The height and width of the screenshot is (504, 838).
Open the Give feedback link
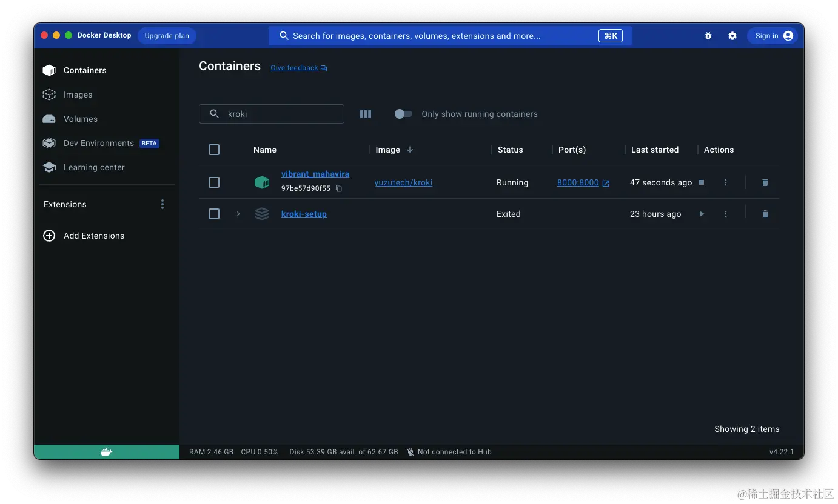pos(298,68)
